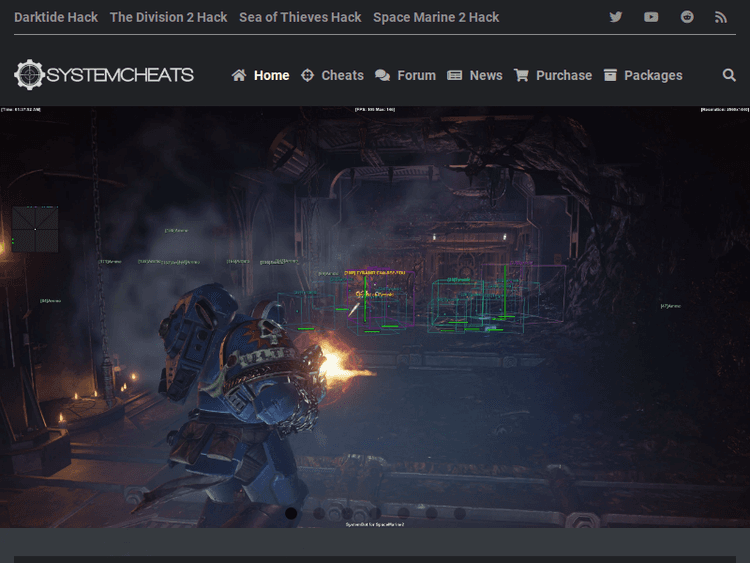The width and height of the screenshot is (750, 563).
Task: Open the RSS feed icon
Action: 721,17
